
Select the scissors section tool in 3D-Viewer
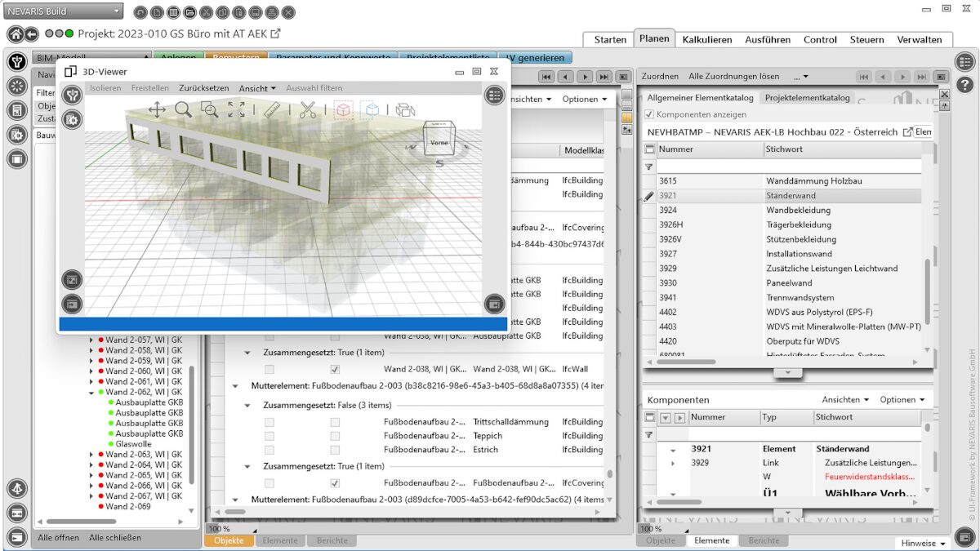(308, 109)
